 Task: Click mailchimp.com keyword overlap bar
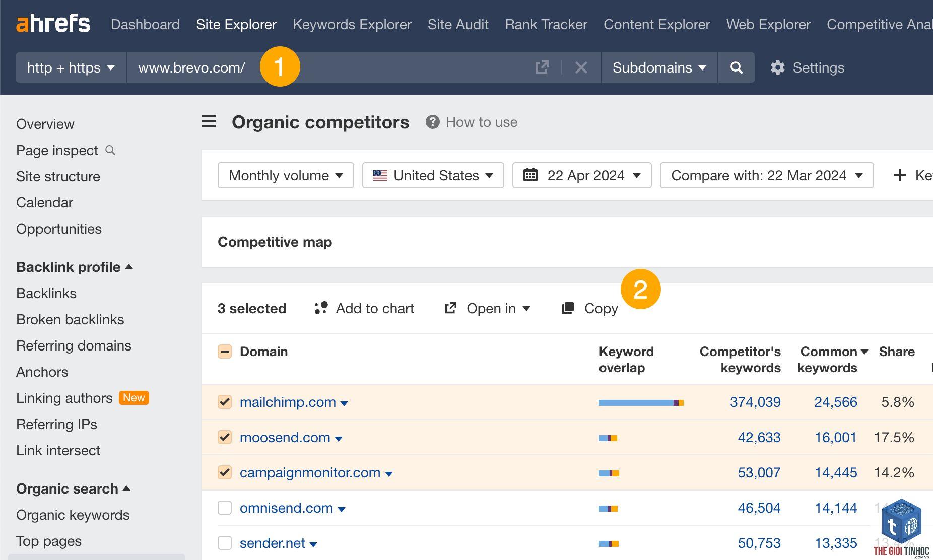click(x=641, y=402)
